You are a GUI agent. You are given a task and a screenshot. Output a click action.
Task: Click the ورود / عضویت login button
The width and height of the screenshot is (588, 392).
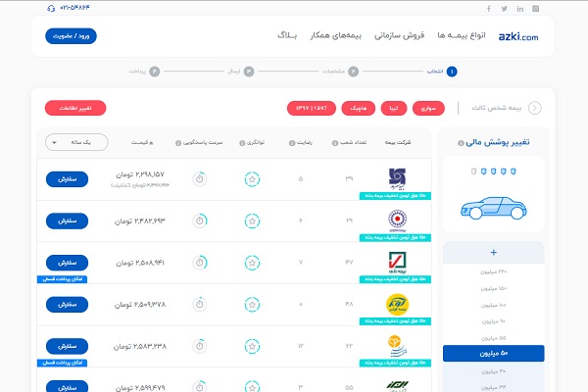(x=71, y=36)
